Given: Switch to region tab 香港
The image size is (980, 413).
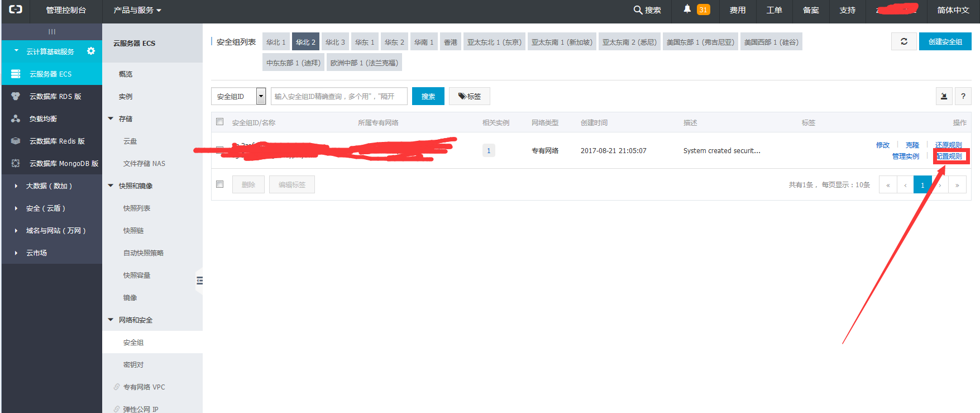Looking at the screenshot, I should [x=451, y=42].
